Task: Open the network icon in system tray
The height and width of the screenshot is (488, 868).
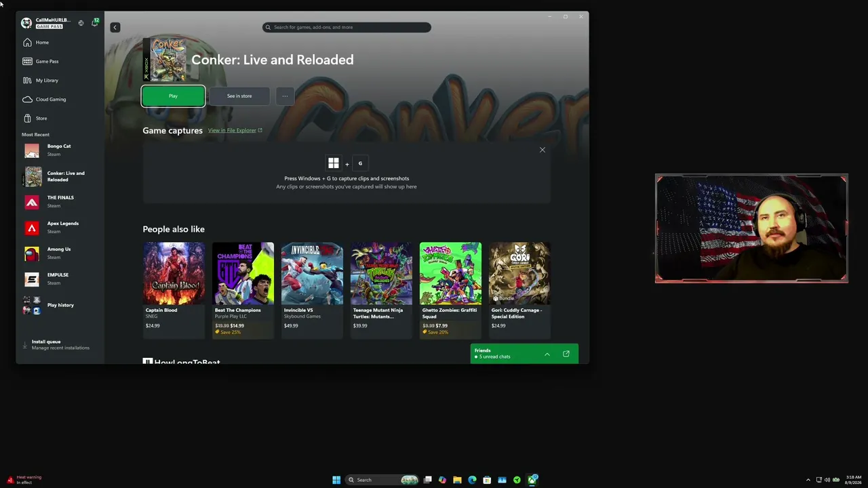Action: pyautogui.click(x=818, y=480)
